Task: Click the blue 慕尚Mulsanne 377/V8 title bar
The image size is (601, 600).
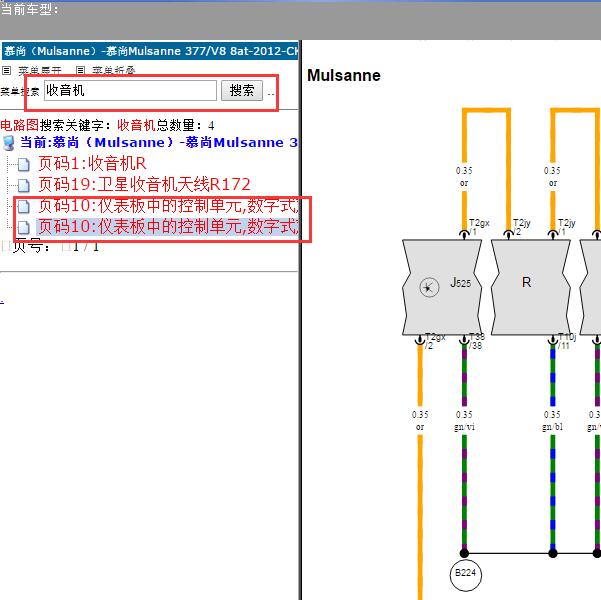Action: (x=150, y=51)
